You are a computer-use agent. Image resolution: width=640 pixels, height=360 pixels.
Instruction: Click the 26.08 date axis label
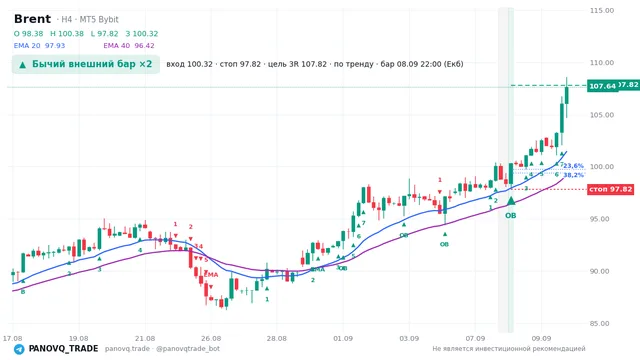(x=211, y=338)
